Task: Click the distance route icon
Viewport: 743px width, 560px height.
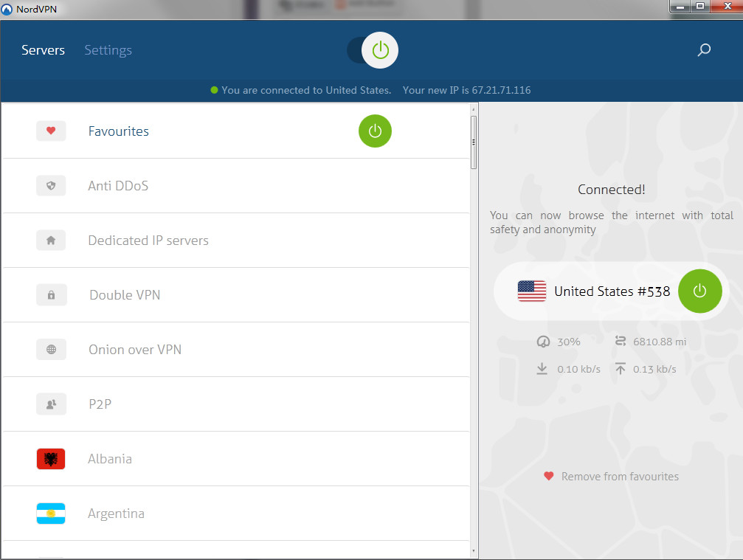Action: pos(621,341)
